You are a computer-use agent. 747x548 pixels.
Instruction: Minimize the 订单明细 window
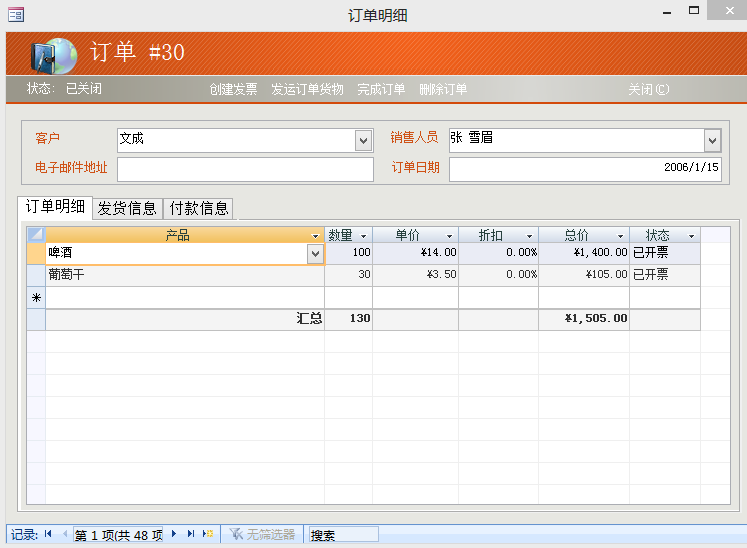tap(667, 12)
